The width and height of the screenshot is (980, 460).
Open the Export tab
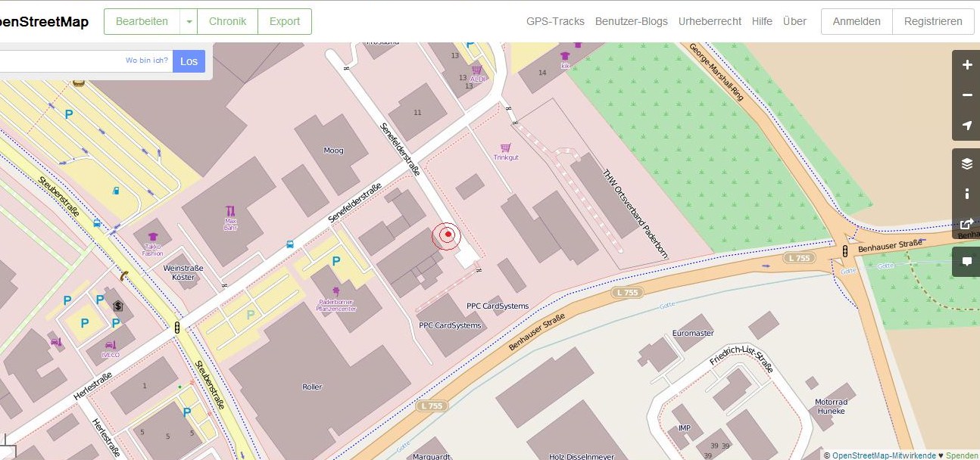click(285, 22)
